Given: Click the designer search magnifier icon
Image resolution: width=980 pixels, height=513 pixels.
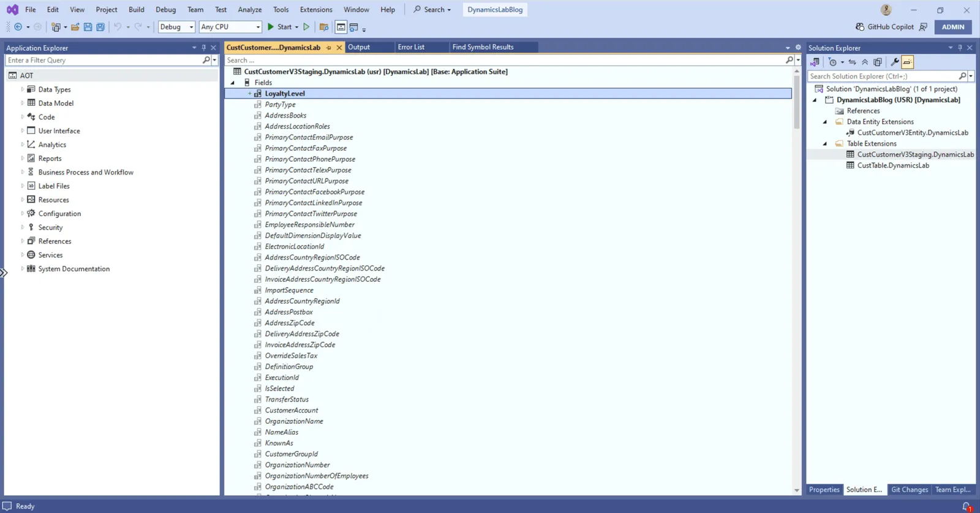Looking at the screenshot, I should 790,60.
